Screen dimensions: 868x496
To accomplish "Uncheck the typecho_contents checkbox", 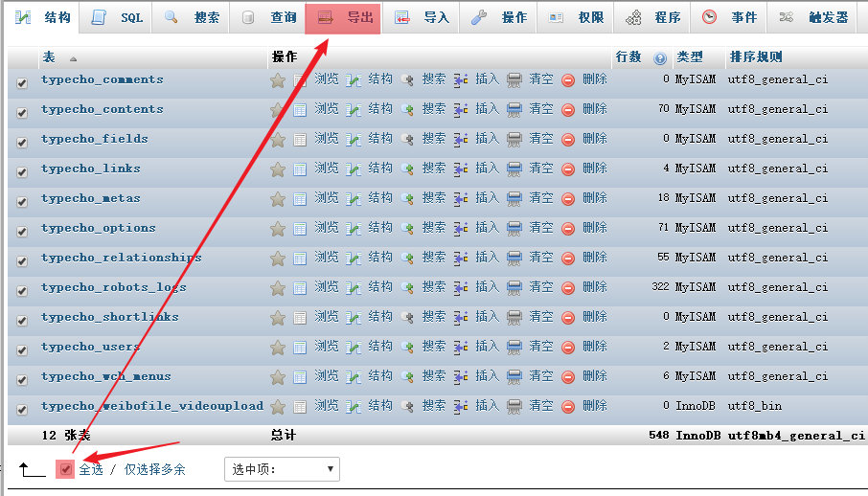I will pyautogui.click(x=22, y=113).
